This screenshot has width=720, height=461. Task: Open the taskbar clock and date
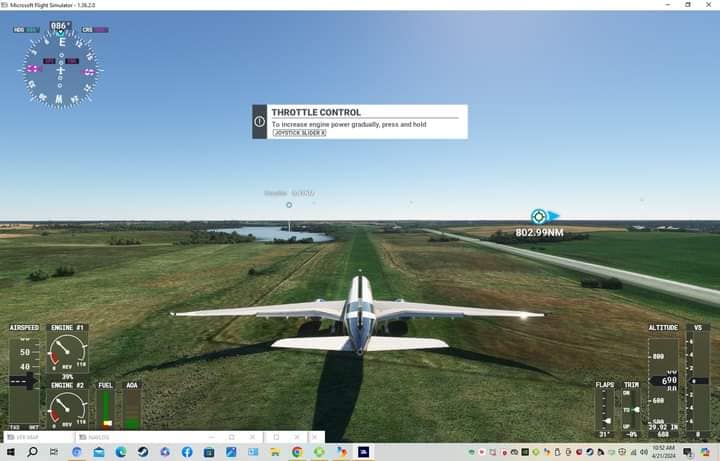pos(664,452)
